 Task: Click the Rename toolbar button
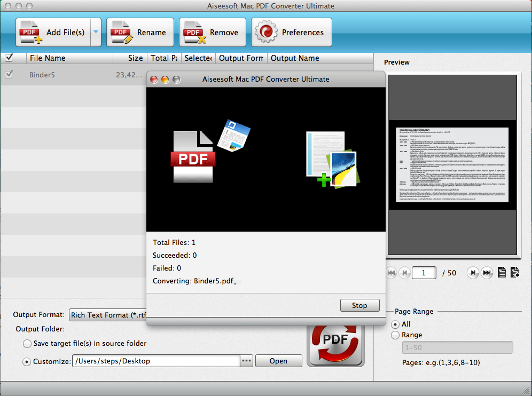coord(140,33)
